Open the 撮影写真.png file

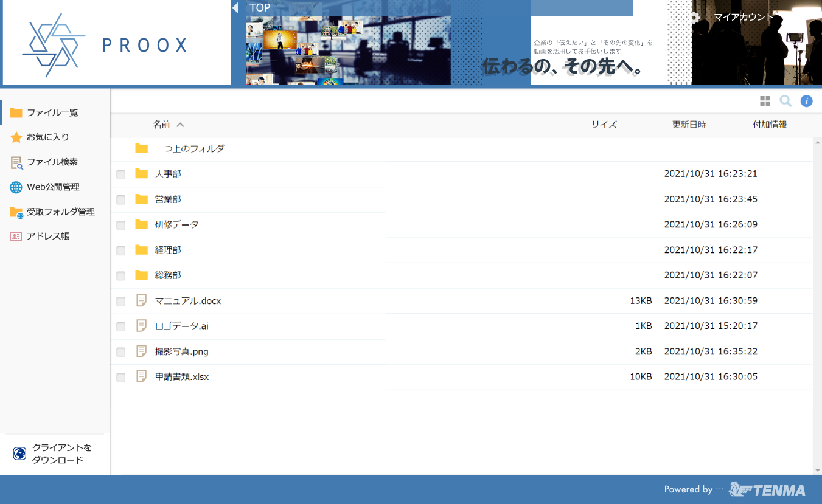click(181, 351)
